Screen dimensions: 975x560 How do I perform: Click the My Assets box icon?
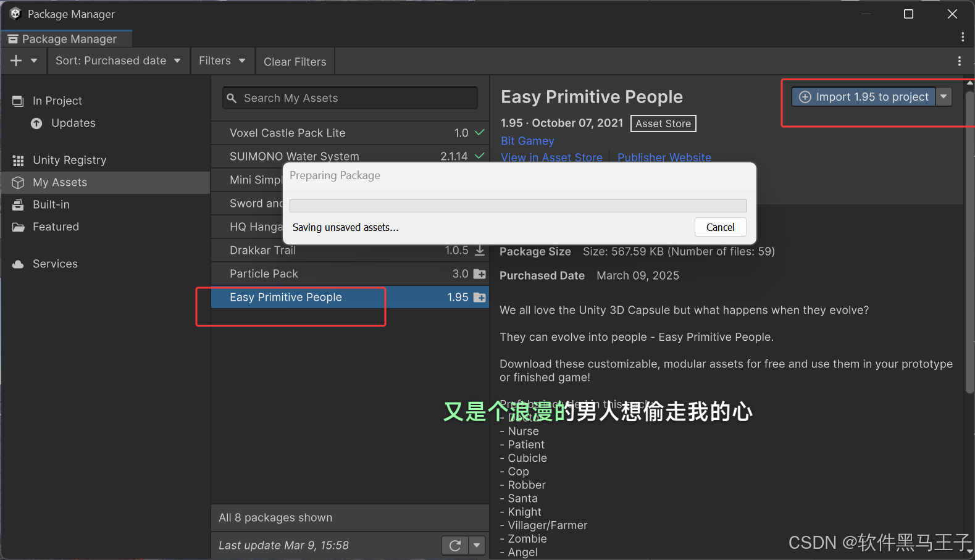[18, 183]
